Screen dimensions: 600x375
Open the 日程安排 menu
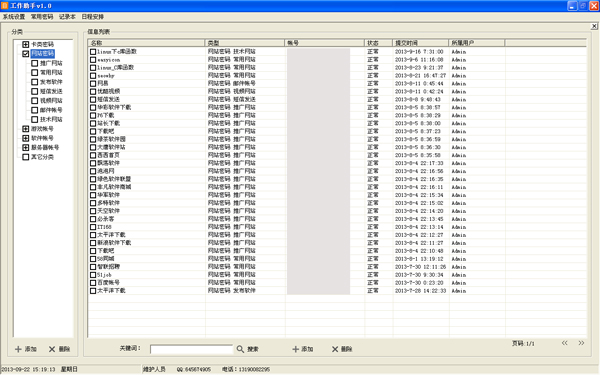pos(93,17)
